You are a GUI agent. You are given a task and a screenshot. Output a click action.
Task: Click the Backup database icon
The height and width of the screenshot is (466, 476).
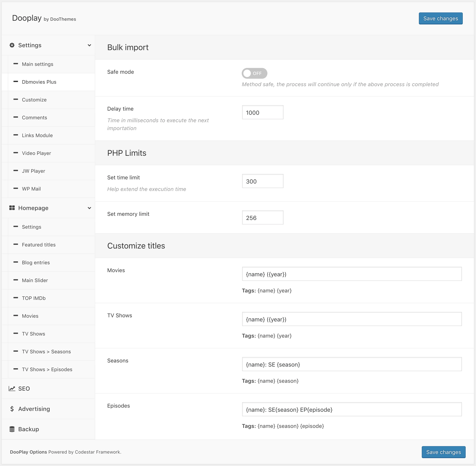12,429
